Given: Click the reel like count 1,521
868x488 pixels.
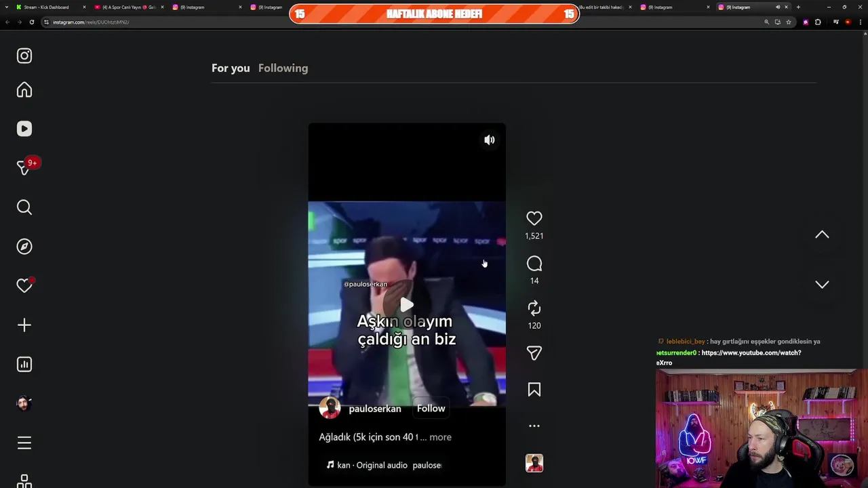Looking at the screenshot, I should [534, 236].
